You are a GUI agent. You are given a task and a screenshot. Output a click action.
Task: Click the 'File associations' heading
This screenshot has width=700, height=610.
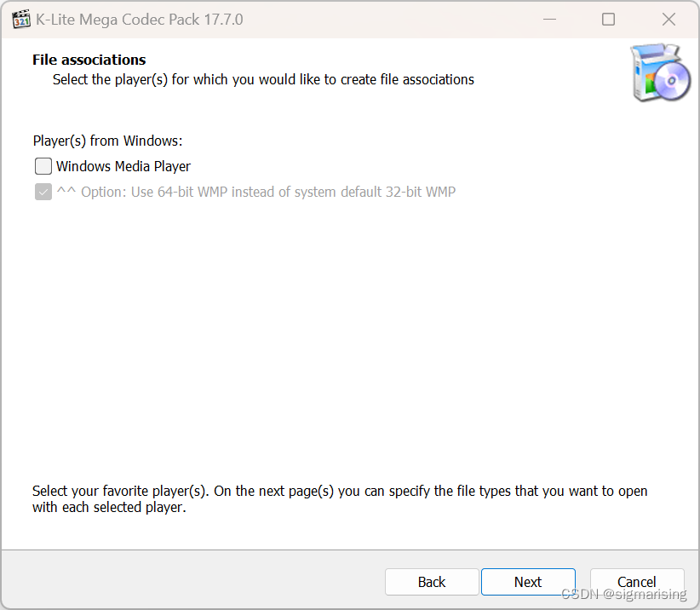pos(89,60)
